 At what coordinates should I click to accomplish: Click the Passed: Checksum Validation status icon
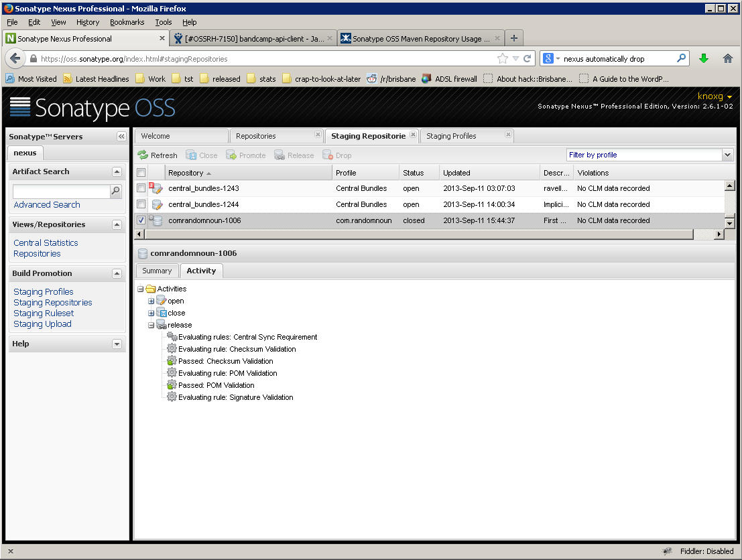(x=172, y=361)
